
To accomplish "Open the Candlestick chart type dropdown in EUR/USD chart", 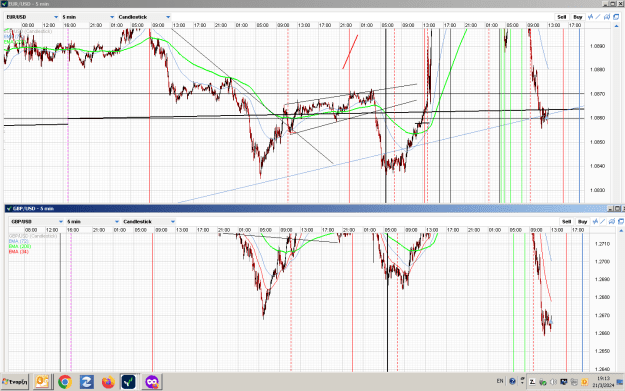I will click(x=144, y=17).
